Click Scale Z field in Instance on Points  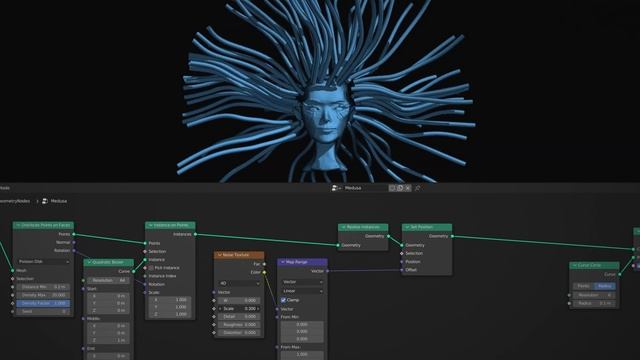point(170,314)
